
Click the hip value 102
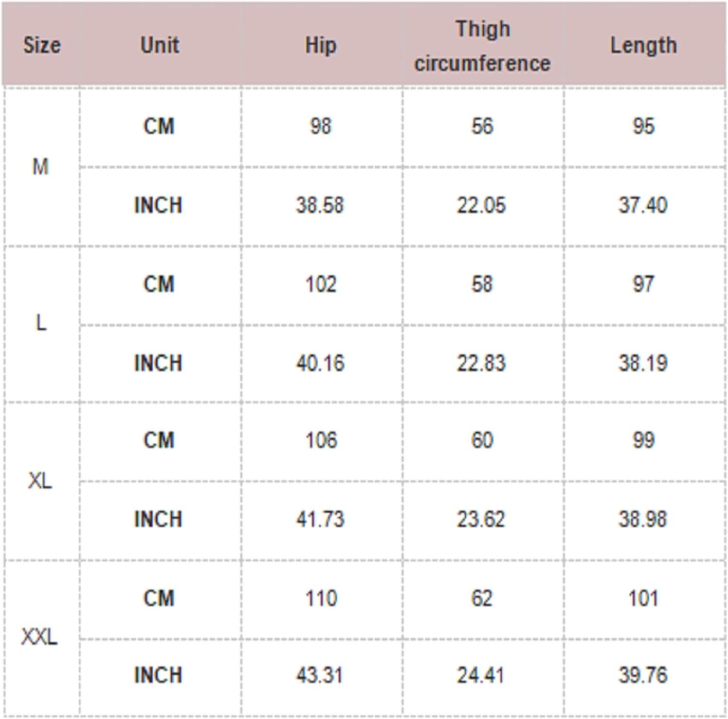click(x=321, y=284)
